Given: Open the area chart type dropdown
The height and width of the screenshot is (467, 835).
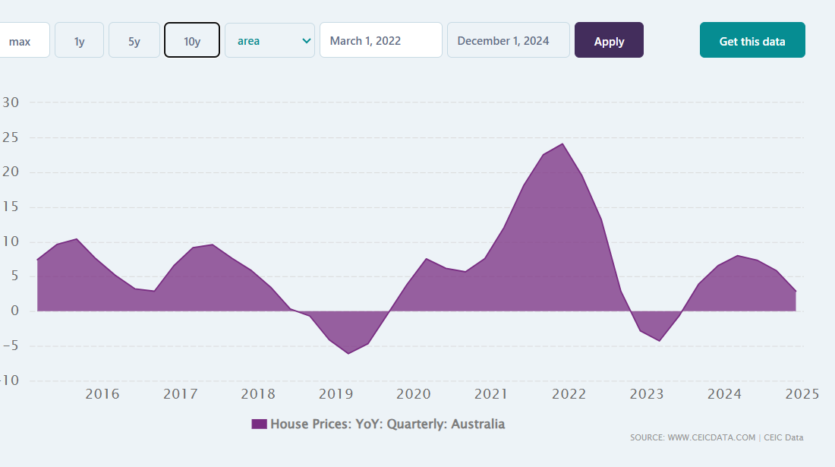Looking at the screenshot, I should [270, 41].
